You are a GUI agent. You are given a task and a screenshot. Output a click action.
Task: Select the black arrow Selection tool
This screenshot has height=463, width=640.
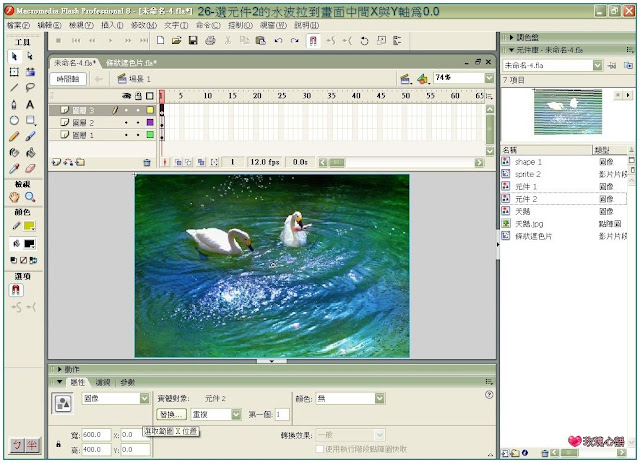point(14,56)
